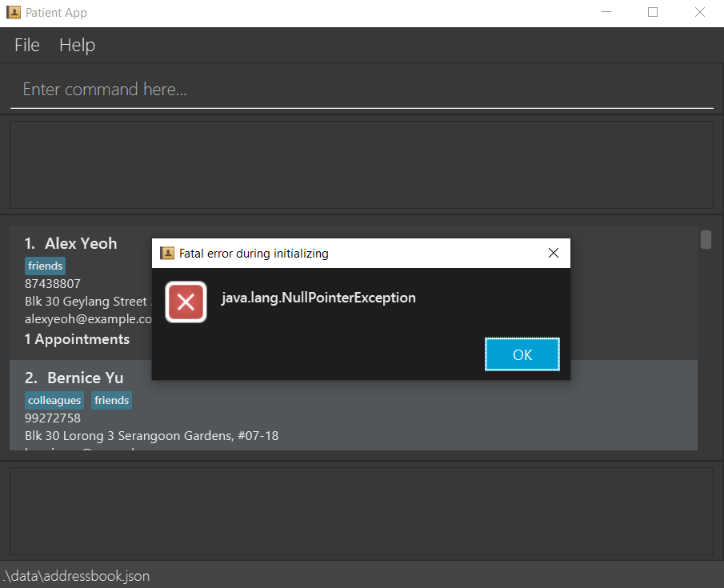Open the Help menu

coord(77,46)
